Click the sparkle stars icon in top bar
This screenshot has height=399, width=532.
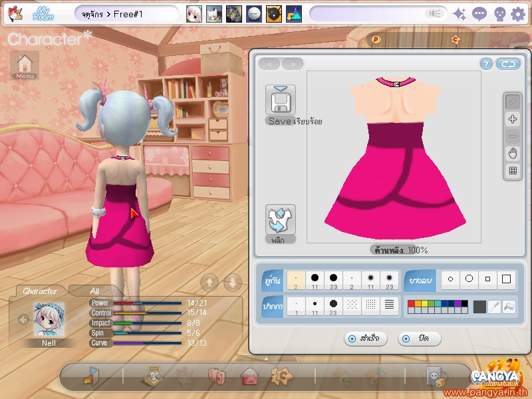click(460, 14)
